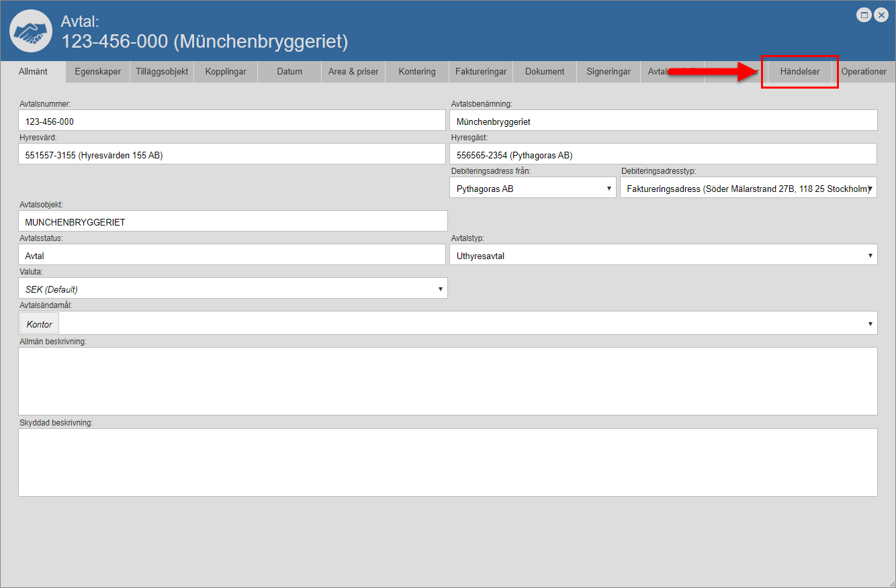Focus the Hyresgäst field
The height and width of the screenshot is (588, 896).
click(x=662, y=155)
